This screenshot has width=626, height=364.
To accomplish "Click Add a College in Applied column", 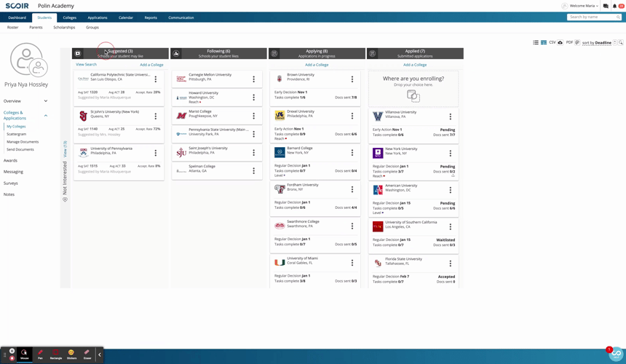I will [415, 65].
